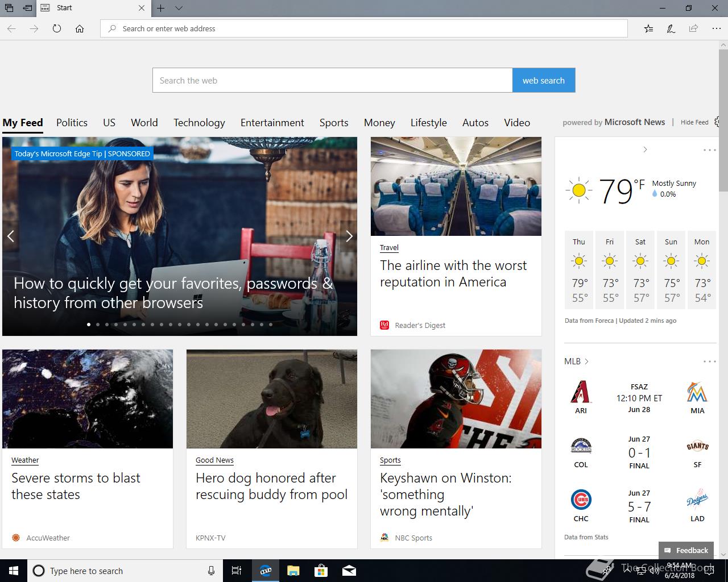Close the Start tab

click(x=142, y=8)
